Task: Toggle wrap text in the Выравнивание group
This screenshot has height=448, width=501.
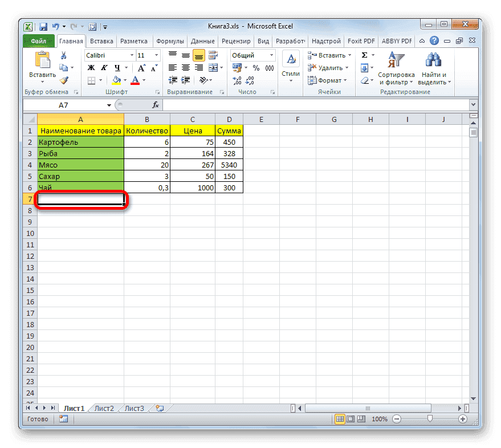Action: click(x=214, y=55)
